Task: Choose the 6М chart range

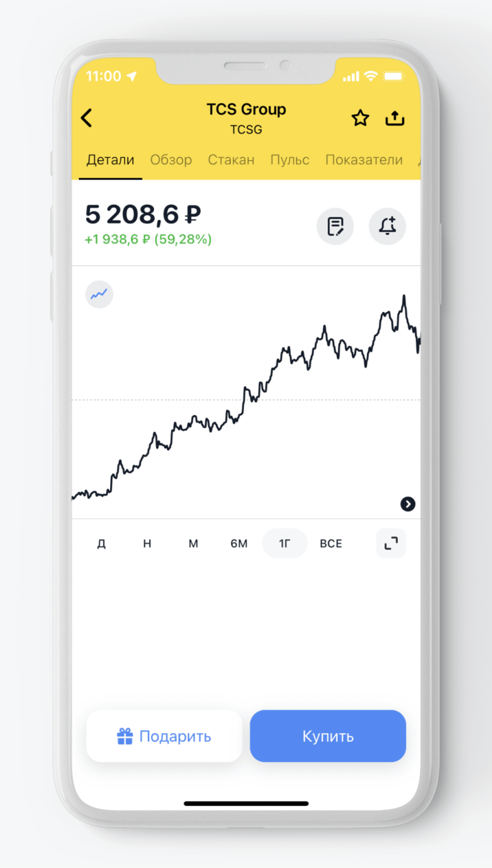Action: coord(239,543)
